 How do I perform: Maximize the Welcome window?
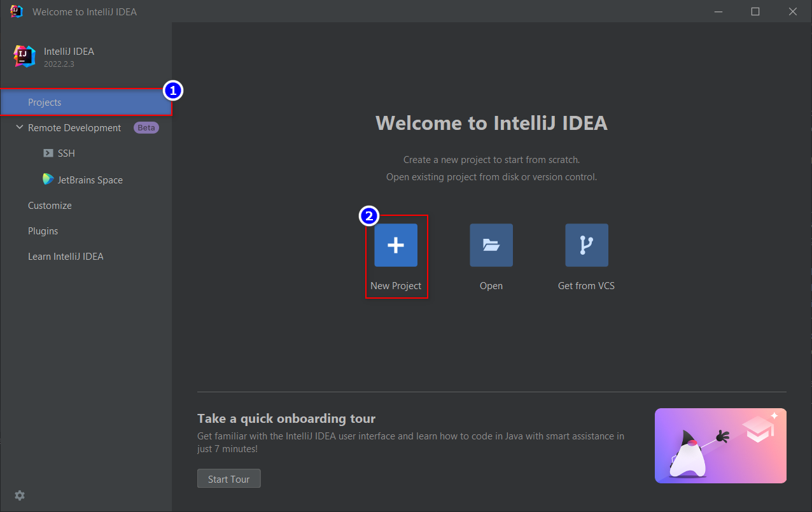pyautogui.click(x=755, y=11)
